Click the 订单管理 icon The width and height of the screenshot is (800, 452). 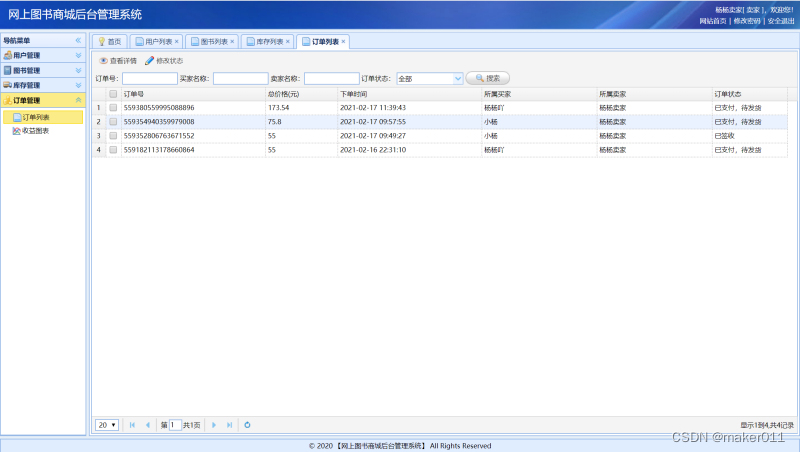coord(8,101)
